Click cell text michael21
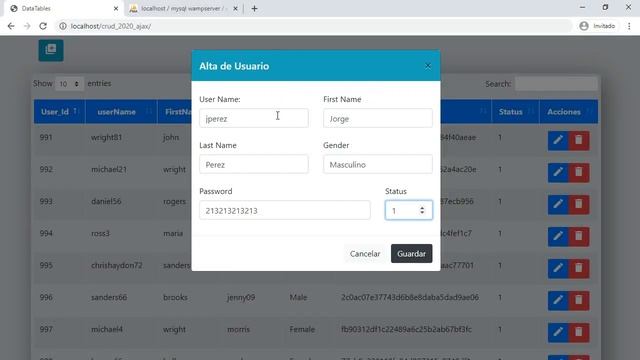The height and width of the screenshot is (360, 640). 109,169
